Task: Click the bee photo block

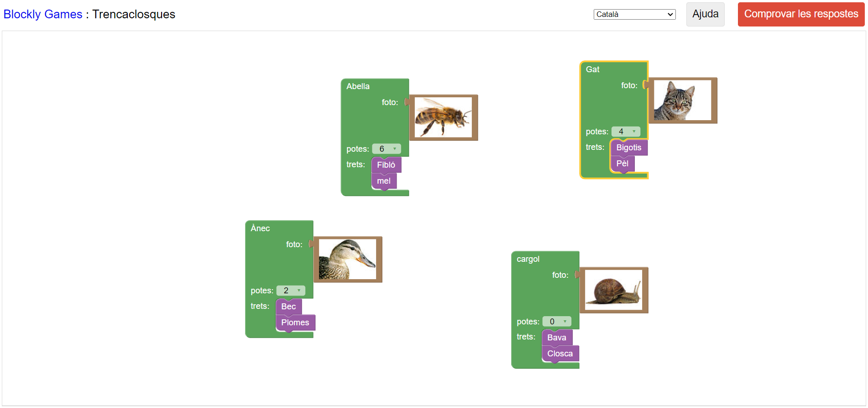Action: click(443, 117)
